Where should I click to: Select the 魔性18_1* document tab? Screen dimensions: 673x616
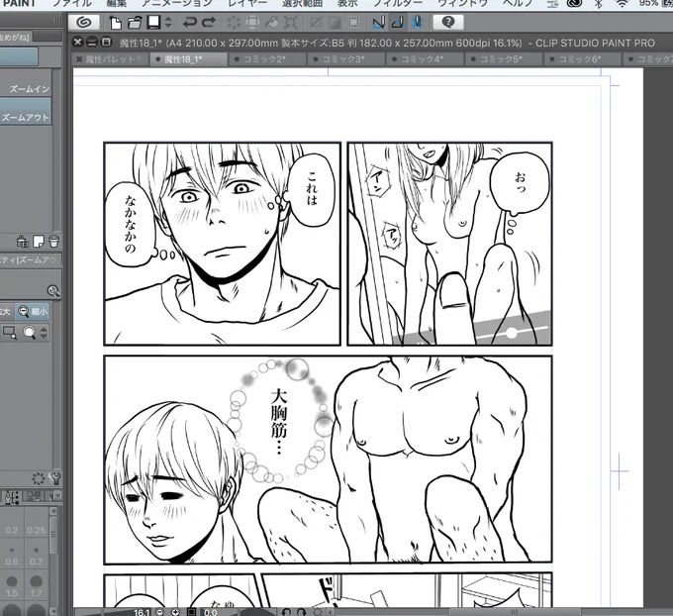click(188, 59)
